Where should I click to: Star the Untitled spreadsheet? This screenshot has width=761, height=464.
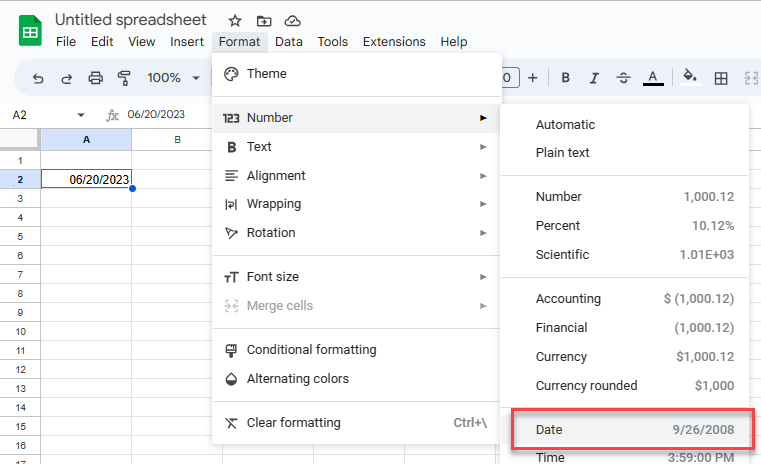pyautogui.click(x=235, y=20)
